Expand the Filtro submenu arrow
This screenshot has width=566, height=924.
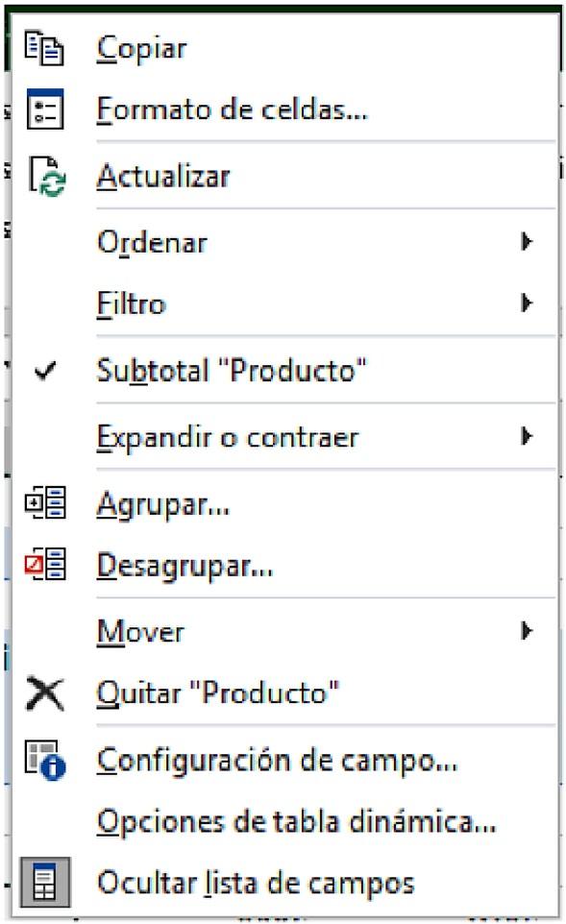click(x=527, y=303)
